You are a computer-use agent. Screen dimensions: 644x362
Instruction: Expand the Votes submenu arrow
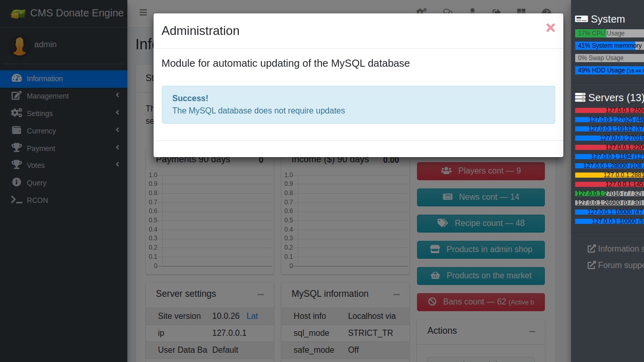[118, 165]
